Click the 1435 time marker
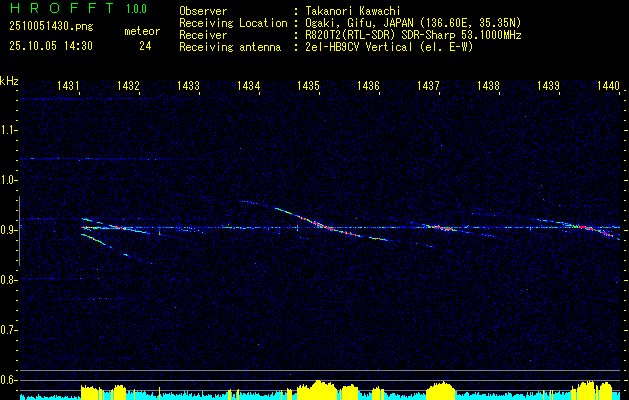This screenshot has height=400, width=629. pyautogui.click(x=308, y=85)
